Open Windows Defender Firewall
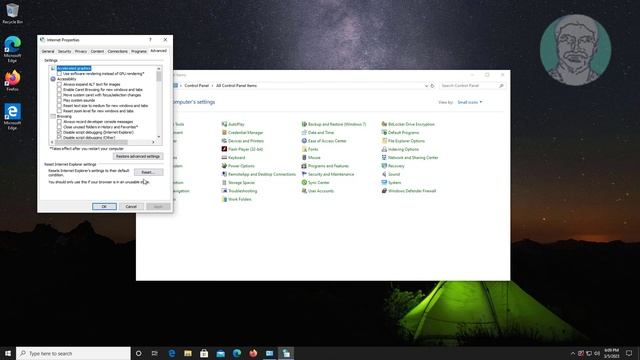This screenshot has width=640, height=360. [409, 191]
